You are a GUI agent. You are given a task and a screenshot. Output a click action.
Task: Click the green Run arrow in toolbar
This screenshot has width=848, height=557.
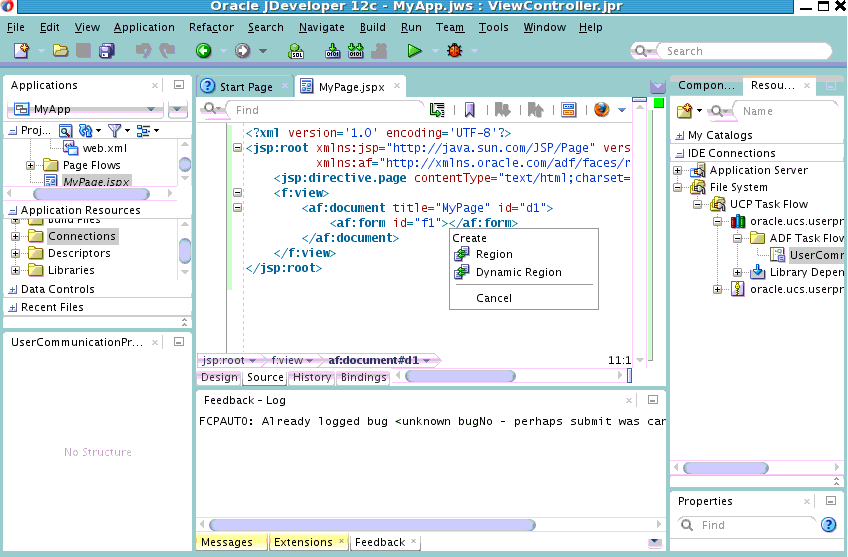coord(413,50)
